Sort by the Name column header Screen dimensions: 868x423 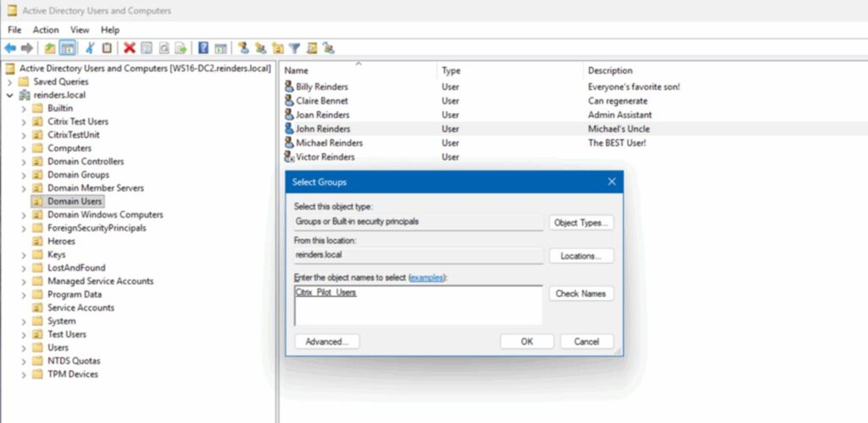[359, 70]
